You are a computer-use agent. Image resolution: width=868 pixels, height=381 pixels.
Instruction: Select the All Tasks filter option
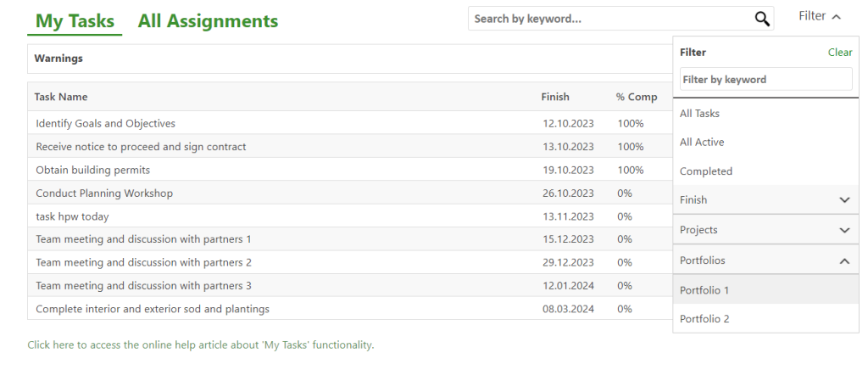(x=700, y=114)
